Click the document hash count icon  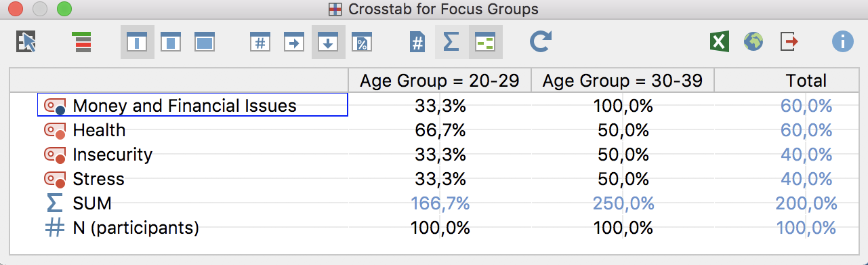(x=418, y=42)
